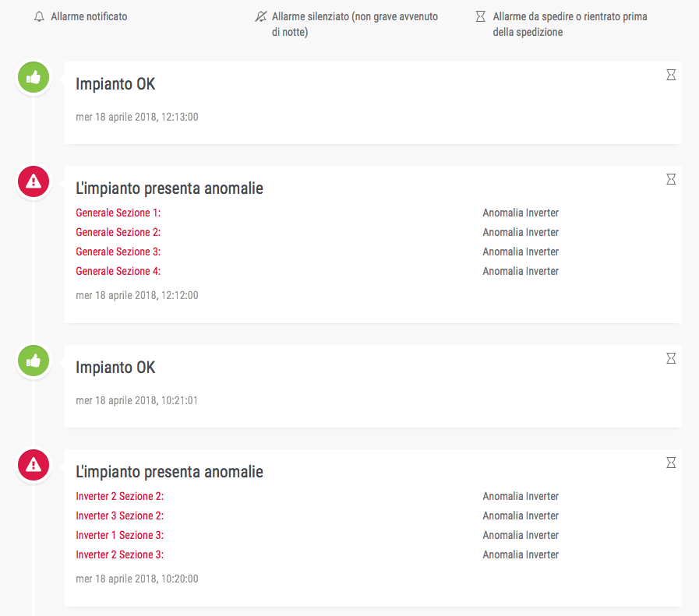Click the timestamp mer 18 aprile 2018, 10:20:00

click(x=137, y=579)
